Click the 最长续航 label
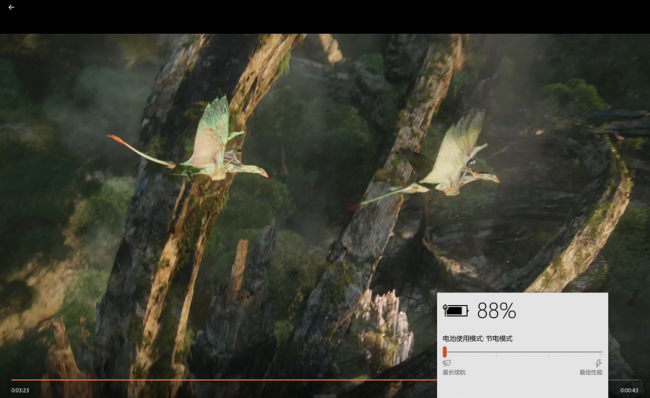The image size is (650, 398). pyautogui.click(x=454, y=372)
